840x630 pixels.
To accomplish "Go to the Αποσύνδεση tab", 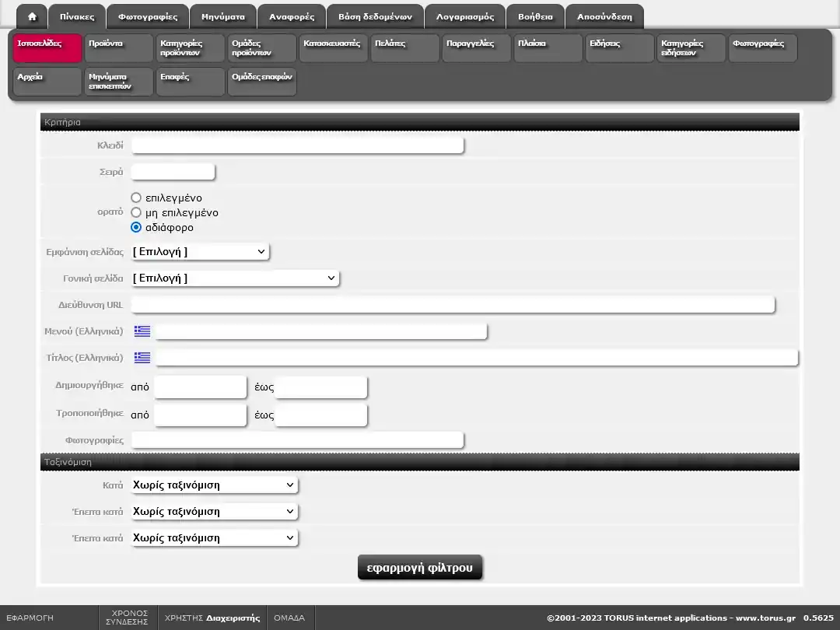I will 604,16.
